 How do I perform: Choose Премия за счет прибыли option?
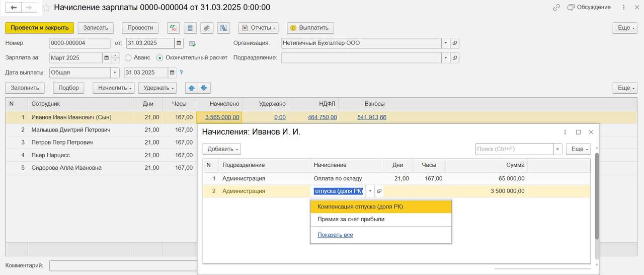tap(381, 219)
